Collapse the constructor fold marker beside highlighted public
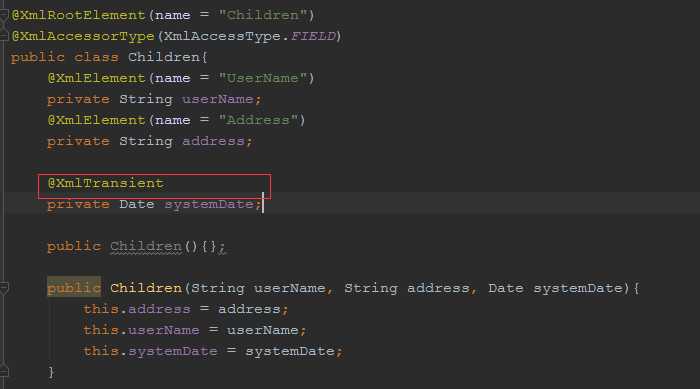This screenshot has height=389, width=700. [4, 289]
